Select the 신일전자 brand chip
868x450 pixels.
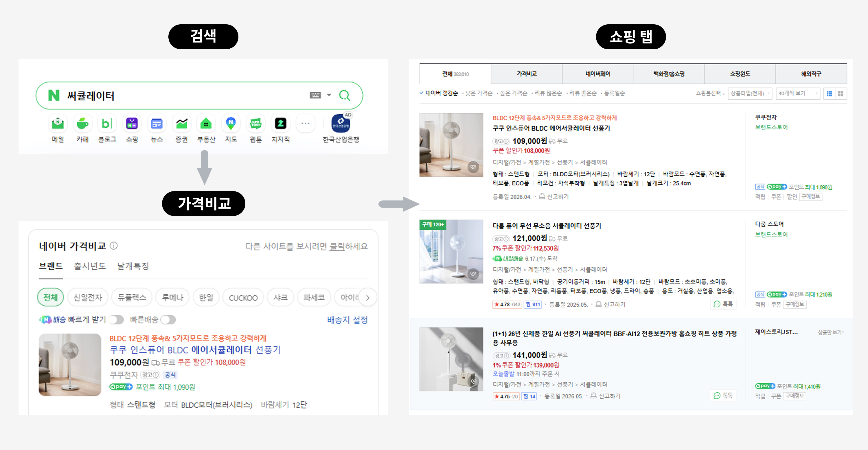[88, 297]
